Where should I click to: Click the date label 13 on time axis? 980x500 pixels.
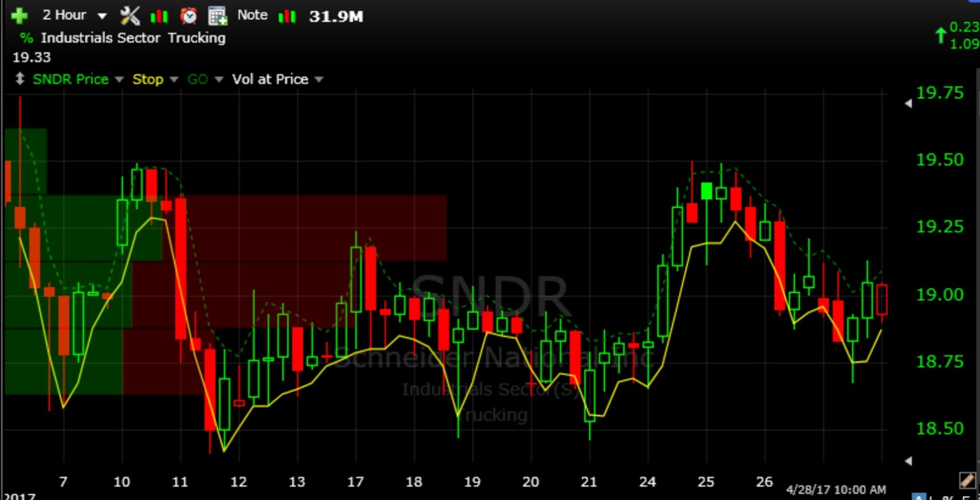click(x=297, y=482)
